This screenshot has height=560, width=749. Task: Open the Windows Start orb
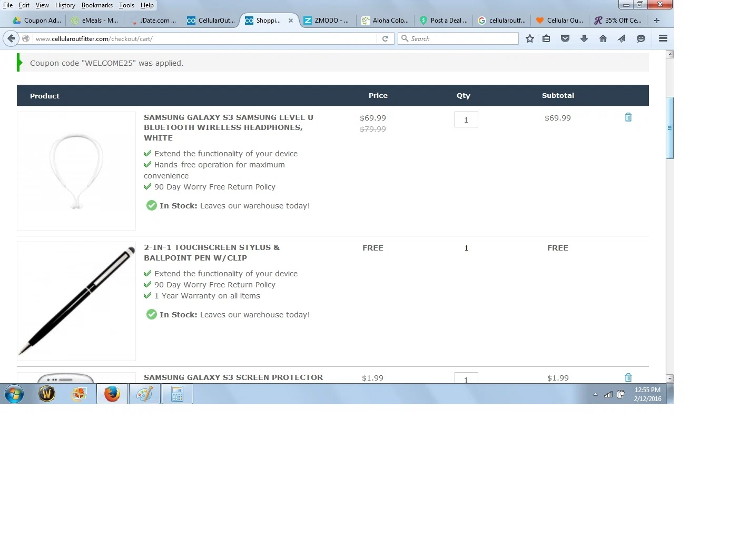coord(14,394)
